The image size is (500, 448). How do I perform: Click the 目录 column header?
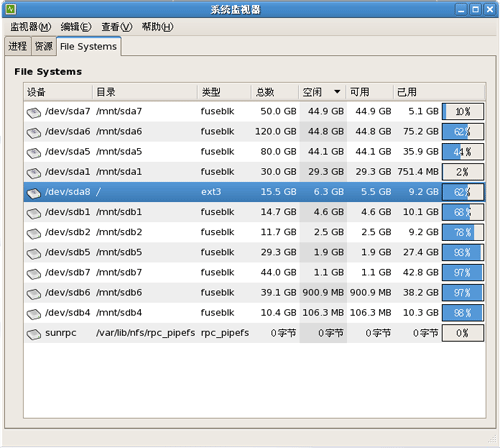coord(145,92)
